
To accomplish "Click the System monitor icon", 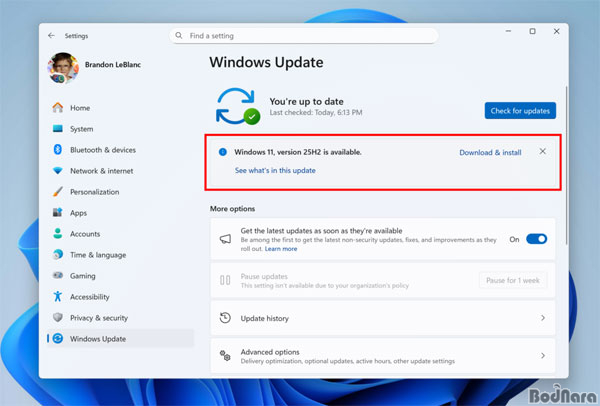I will (58, 129).
